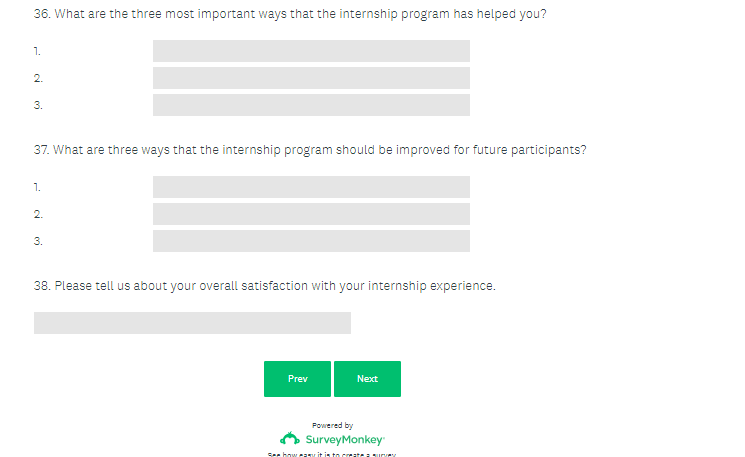Select the overall satisfaction field for question 38

coord(192,323)
